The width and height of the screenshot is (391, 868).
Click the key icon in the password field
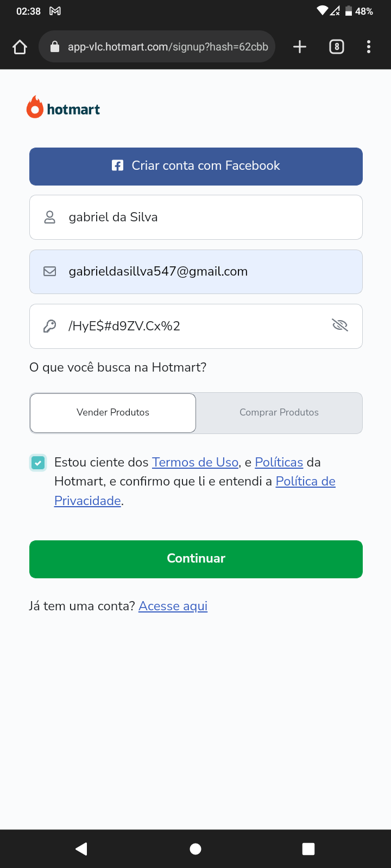[x=49, y=325]
